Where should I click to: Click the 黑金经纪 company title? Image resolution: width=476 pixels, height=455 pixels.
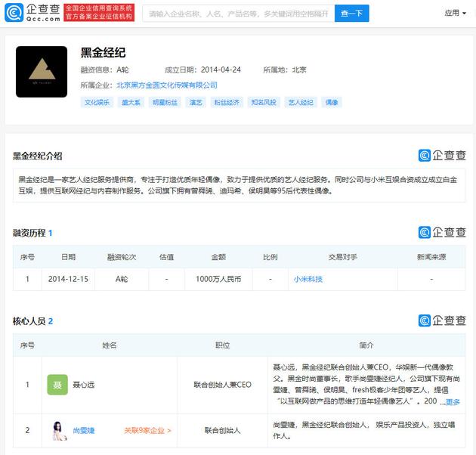[x=103, y=53]
